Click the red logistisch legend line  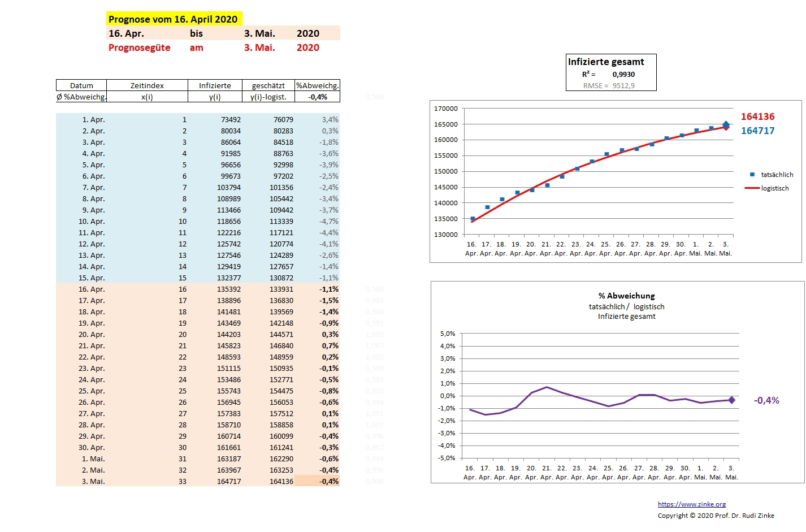[x=752, y=188]
